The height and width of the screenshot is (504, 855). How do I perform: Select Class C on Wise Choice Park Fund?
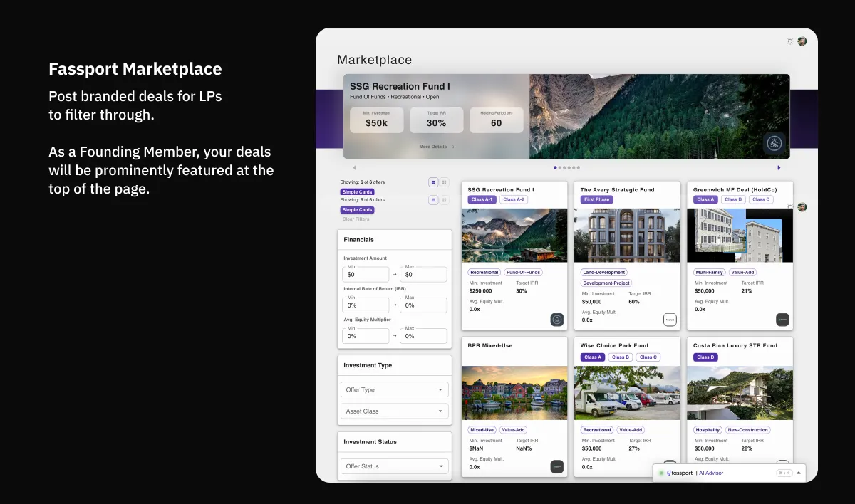(x=648, y=357)
